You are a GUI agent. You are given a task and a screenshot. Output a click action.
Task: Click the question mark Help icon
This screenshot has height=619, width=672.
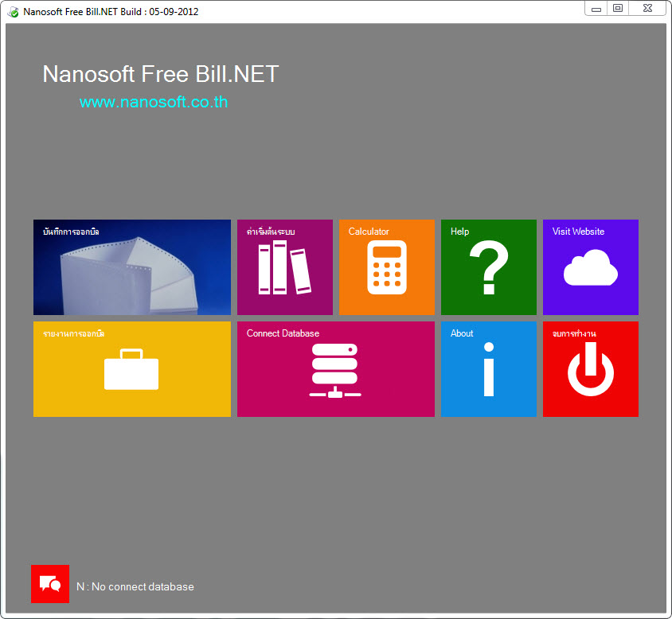tap(488, 268)
